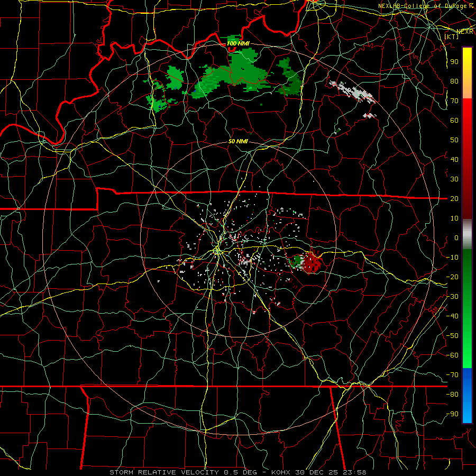Click the "STORM RELATIVE VELOCITY" product title
Screen dimensions: 476x476
[x=164, y=472]
